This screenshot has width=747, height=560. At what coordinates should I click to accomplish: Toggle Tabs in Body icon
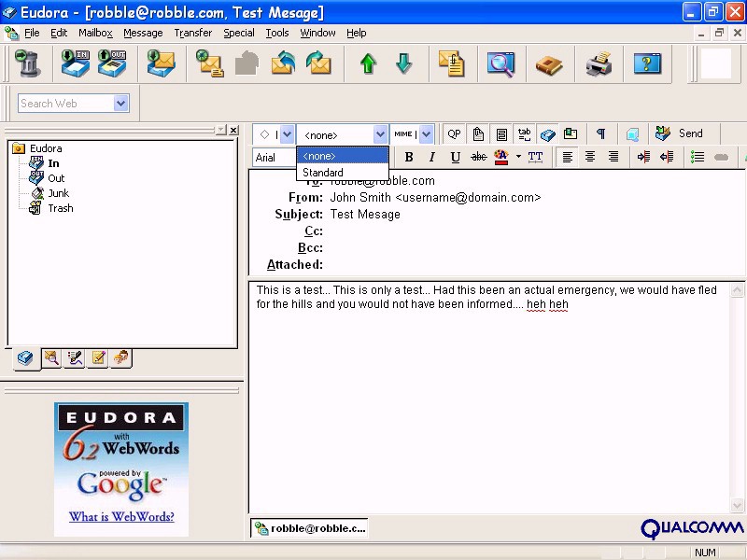pos(524,134)
